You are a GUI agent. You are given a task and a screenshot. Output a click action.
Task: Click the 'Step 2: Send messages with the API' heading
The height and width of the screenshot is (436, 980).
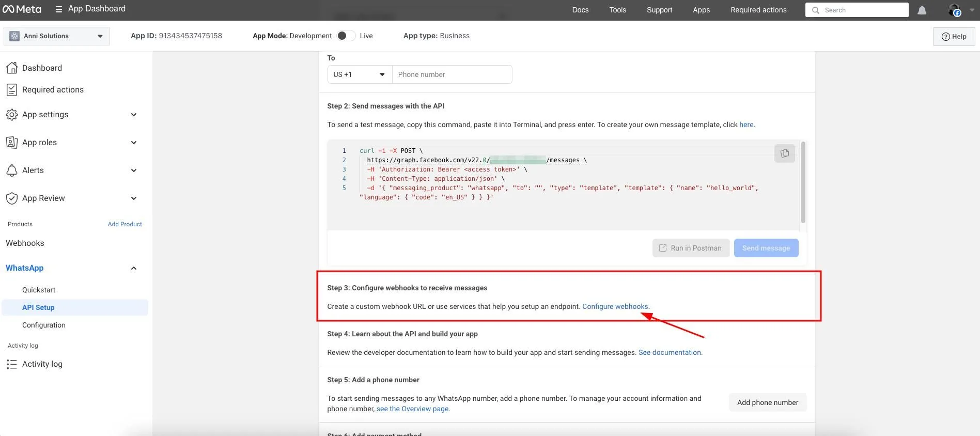click(x=385, y=106)
